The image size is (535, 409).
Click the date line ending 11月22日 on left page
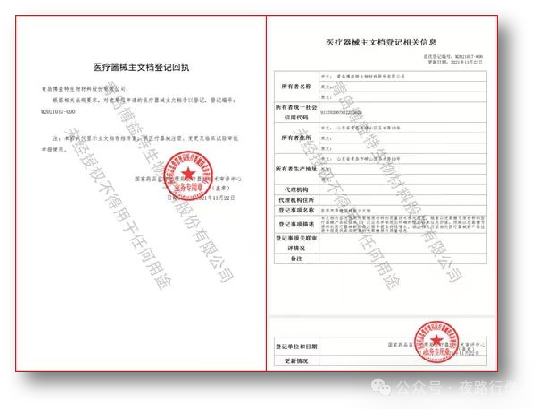click(201, 198)
